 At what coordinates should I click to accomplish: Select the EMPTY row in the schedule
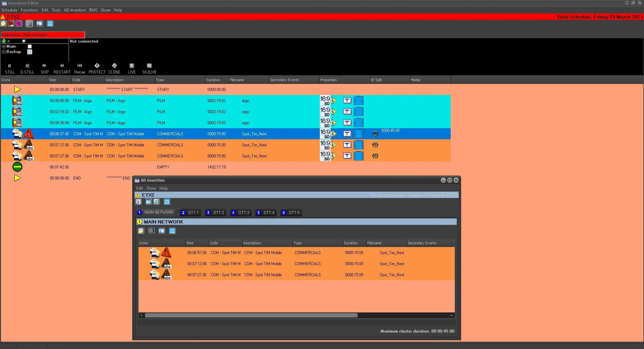(x=163, y=167)
